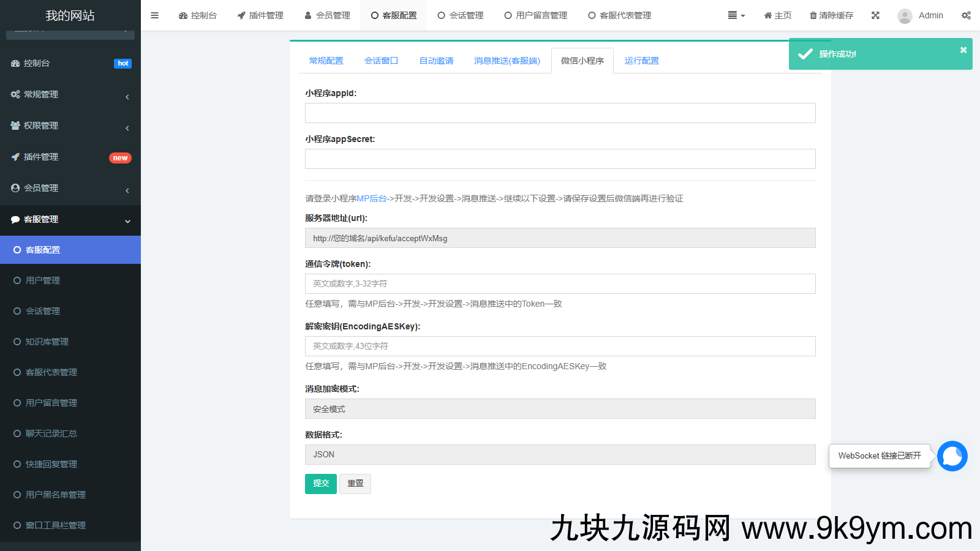Open the header list dropdown menu
Screen dimensions: 980x551
point(736,15)
